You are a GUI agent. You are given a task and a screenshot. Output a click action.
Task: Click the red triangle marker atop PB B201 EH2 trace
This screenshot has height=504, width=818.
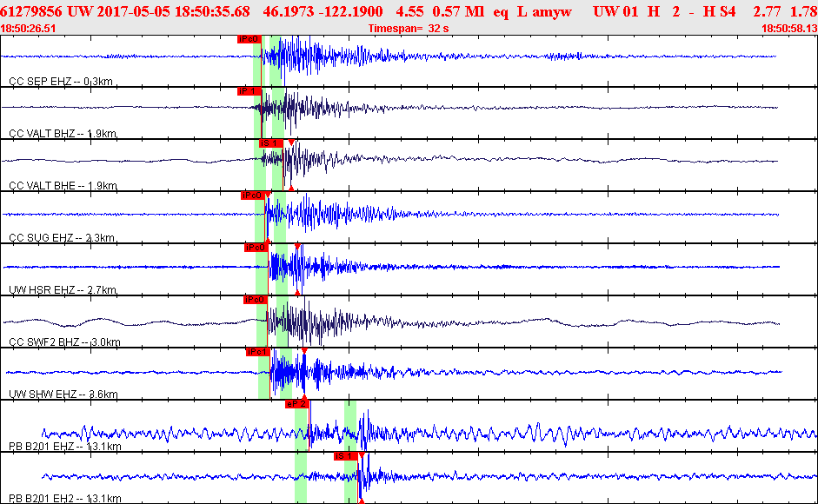361,455
